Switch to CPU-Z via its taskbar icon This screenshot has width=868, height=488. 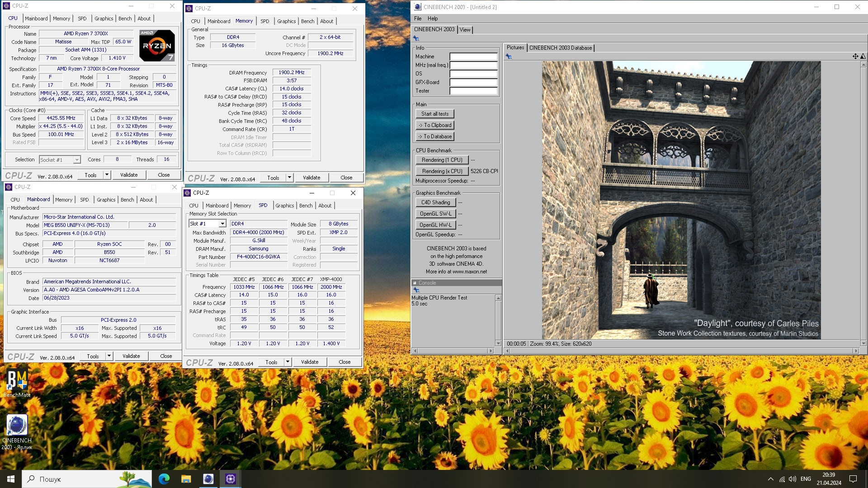pos(230,479)
